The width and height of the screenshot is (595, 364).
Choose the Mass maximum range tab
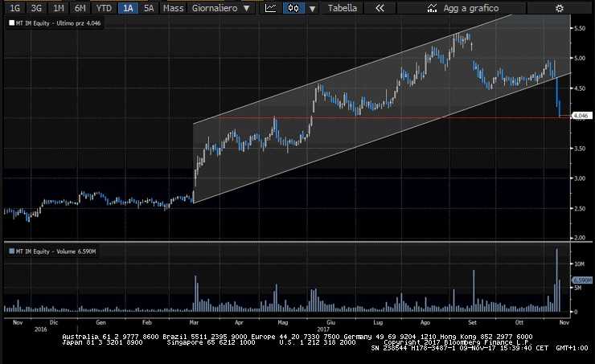(173, 8)
